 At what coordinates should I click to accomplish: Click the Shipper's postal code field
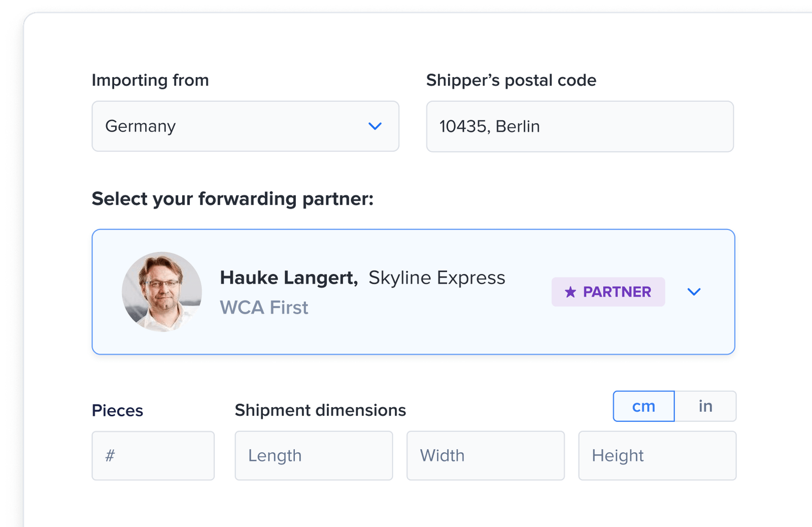[x=580, y=126]
